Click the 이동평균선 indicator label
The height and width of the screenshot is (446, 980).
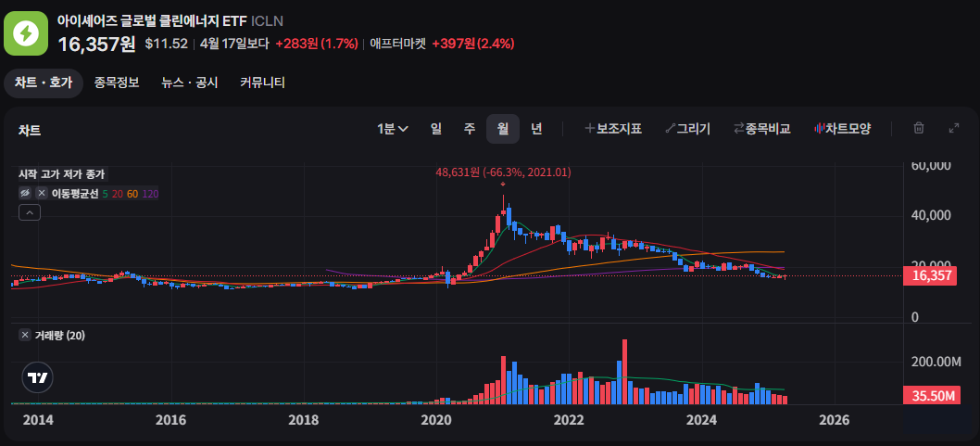pyautogui.click(x=75, y=194)
